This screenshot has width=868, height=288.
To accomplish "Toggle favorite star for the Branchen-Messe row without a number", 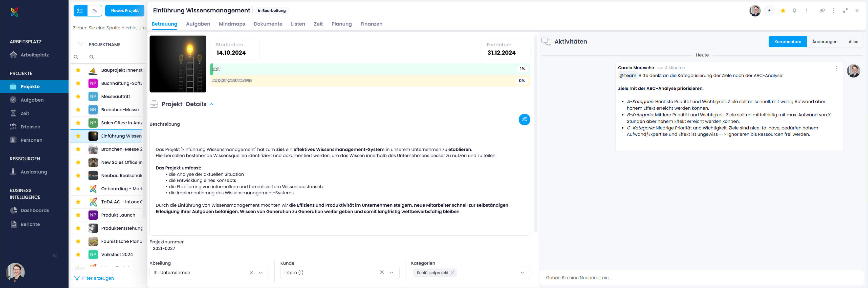I will pyautogui.click(x=78, y=110).
